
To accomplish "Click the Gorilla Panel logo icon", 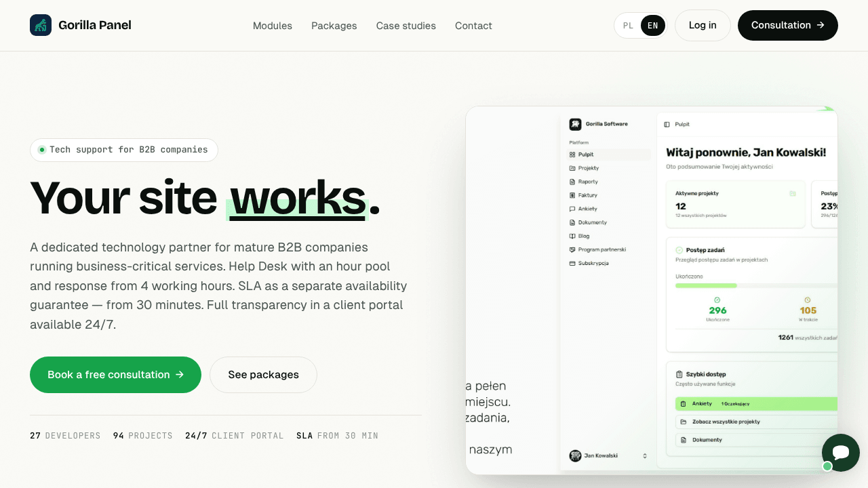I will pyautogui.click(x=41, y=25).
